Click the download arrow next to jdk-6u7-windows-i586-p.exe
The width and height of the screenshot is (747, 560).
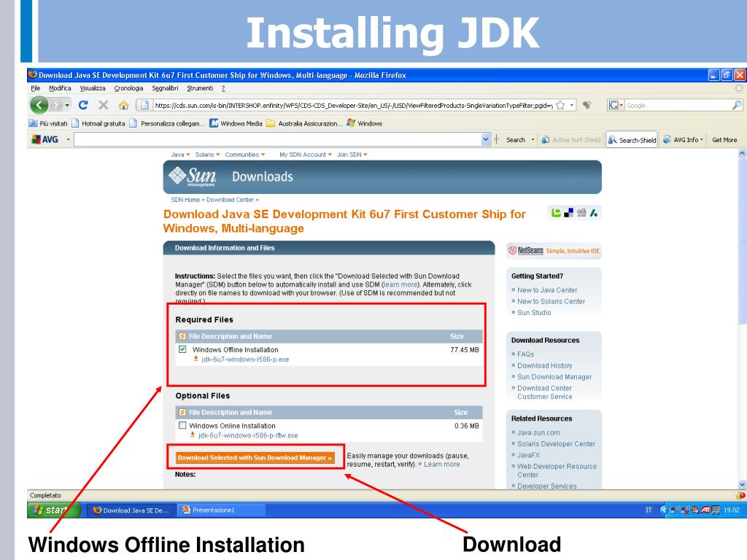196,359
